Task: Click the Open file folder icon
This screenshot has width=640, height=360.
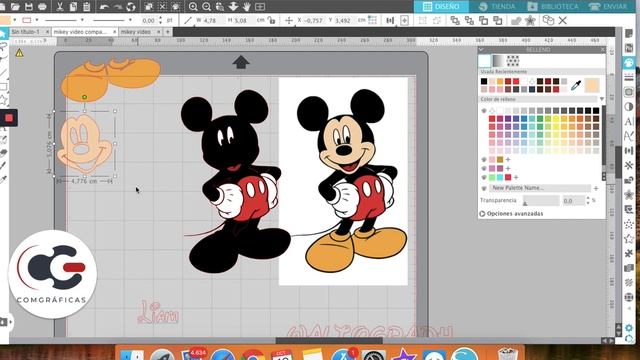Action: 15,7
